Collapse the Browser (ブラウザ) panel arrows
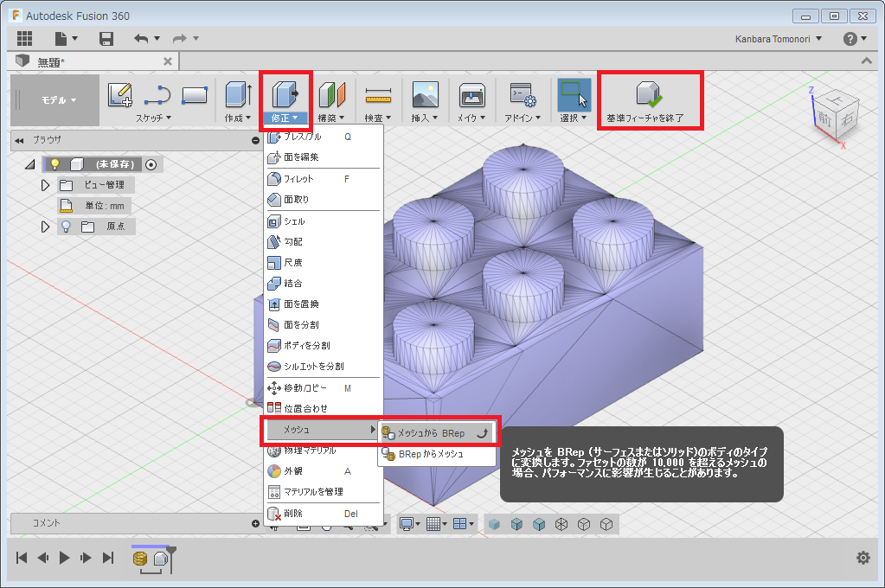885x588 pixels. [20, 140]
